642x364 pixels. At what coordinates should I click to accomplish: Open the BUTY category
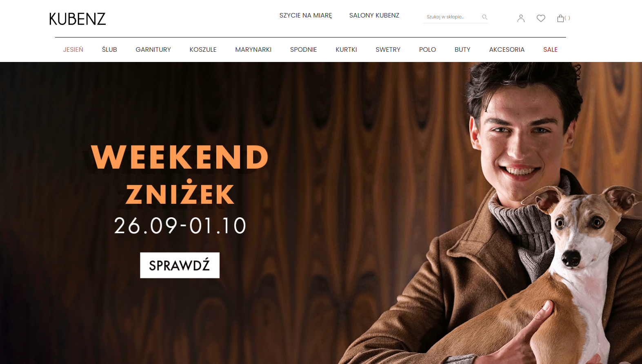(462, 50)
